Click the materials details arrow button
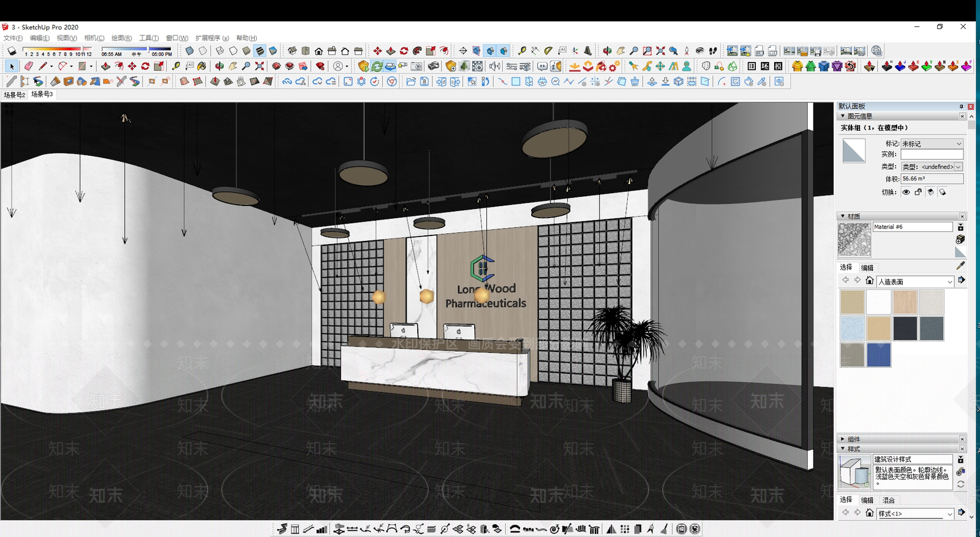This screenshot has height=537, width=980. coord(962,280)
